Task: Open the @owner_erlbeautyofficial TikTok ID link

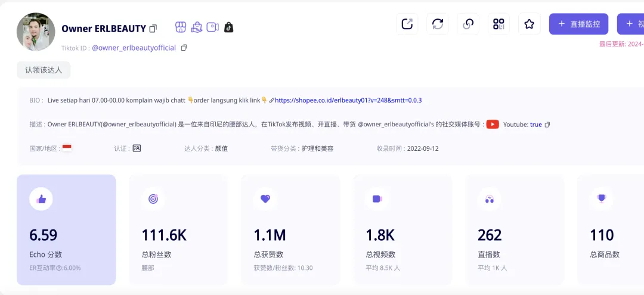Action: 134,48
